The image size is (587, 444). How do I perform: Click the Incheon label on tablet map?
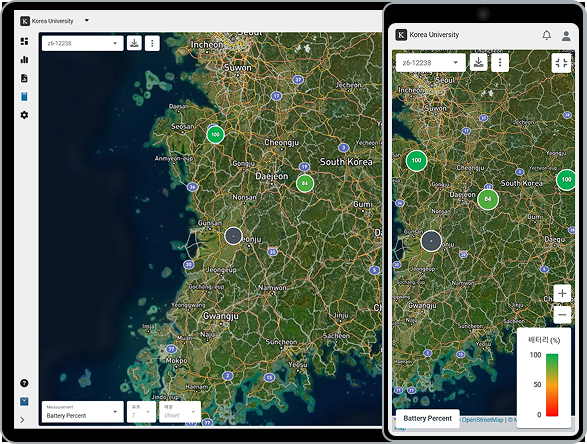(x=207, y=44)
